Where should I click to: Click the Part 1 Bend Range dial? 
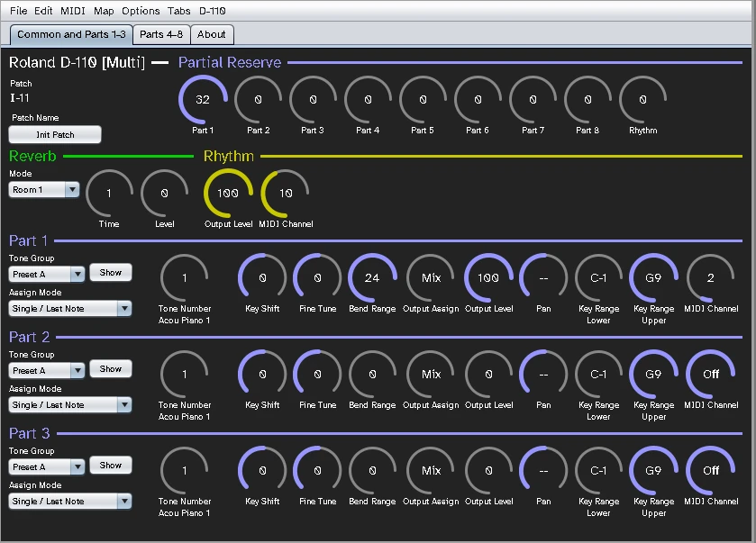(x=372, y=278)
